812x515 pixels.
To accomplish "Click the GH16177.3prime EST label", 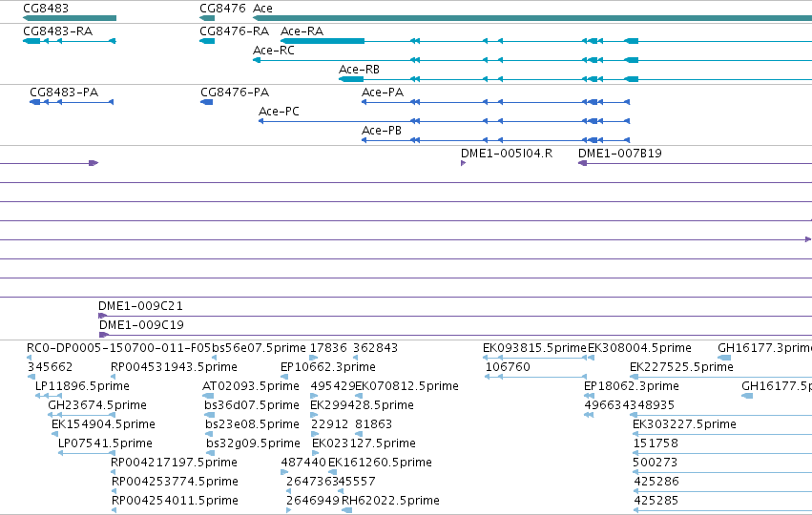I will [765, 348].
